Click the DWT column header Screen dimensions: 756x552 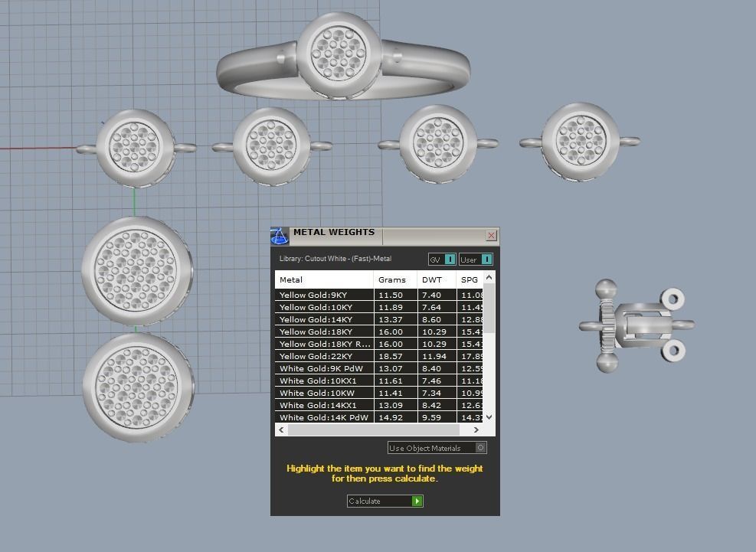tap(437, 279)
